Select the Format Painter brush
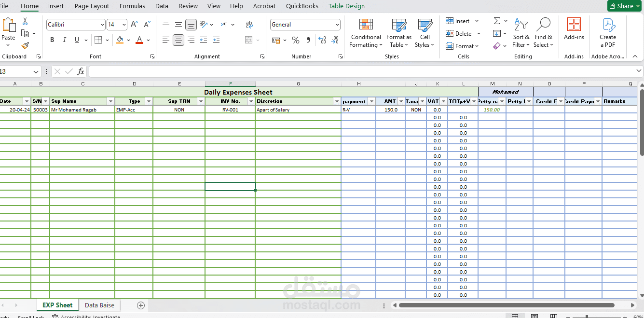Viewport: 644px width, 318px height. coord(25,45)
